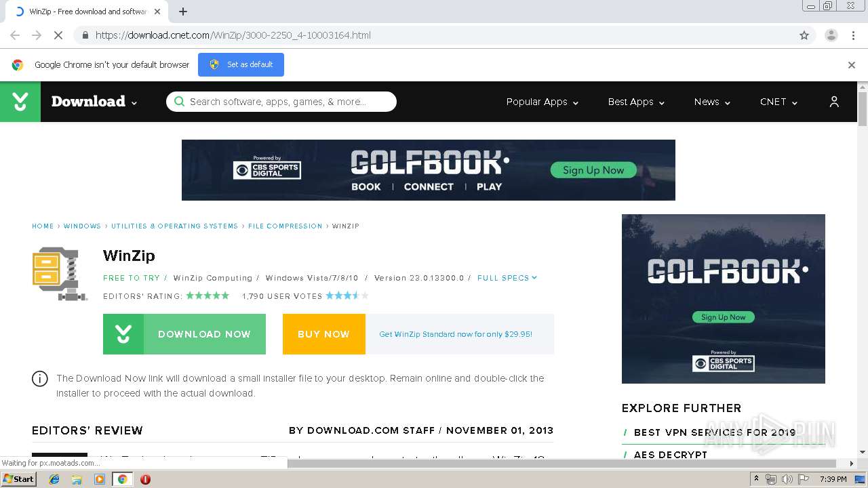Expand Popular Apps menu
This screenshot has width=868, height=488.
(542, 102)
